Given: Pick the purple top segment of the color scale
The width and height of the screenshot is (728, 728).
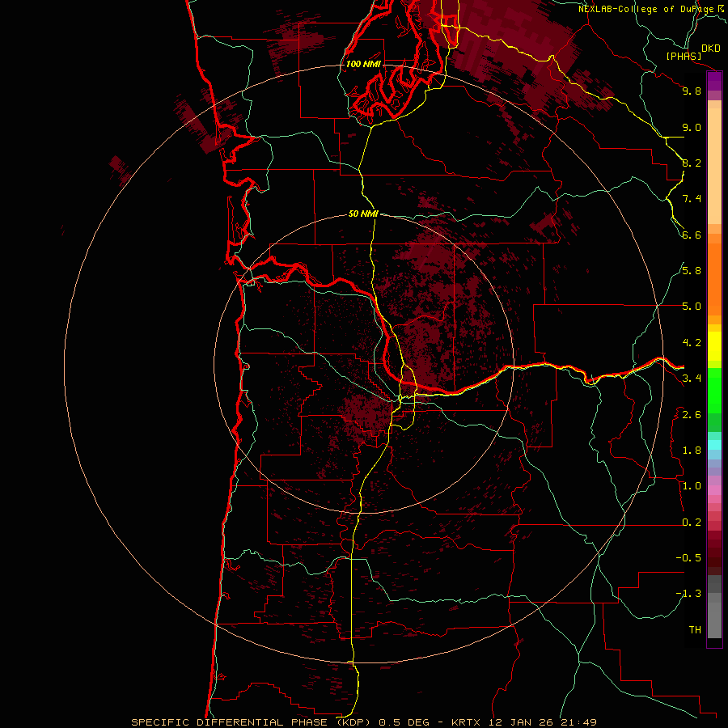Looking at the screenshot, I should pyautogui.click(x=714, y=82).
